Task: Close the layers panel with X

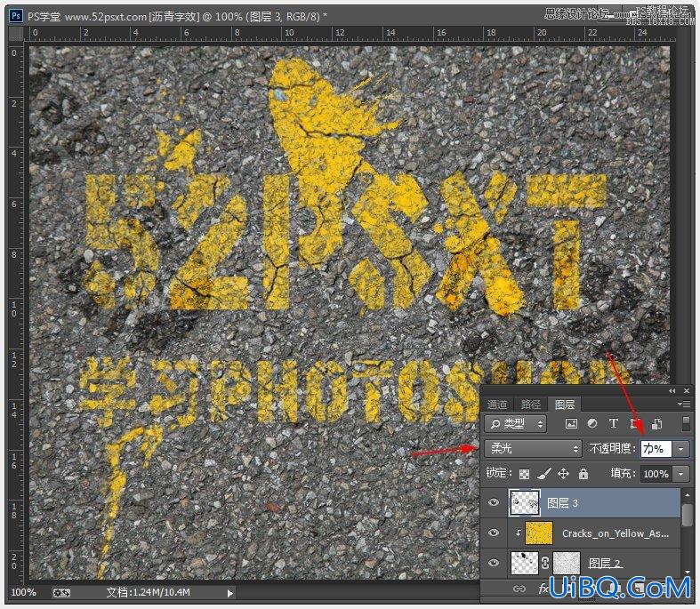Action: tap(687, 391)
